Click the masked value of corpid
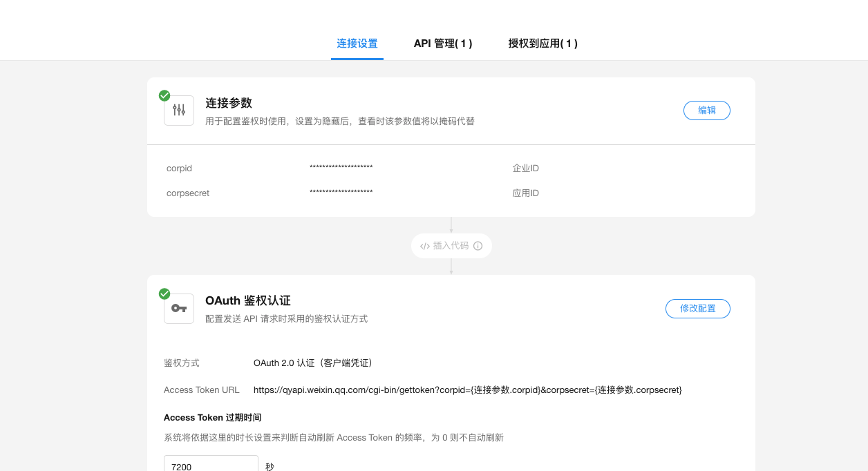Screen dimensions: 868x471 (341, 168)
